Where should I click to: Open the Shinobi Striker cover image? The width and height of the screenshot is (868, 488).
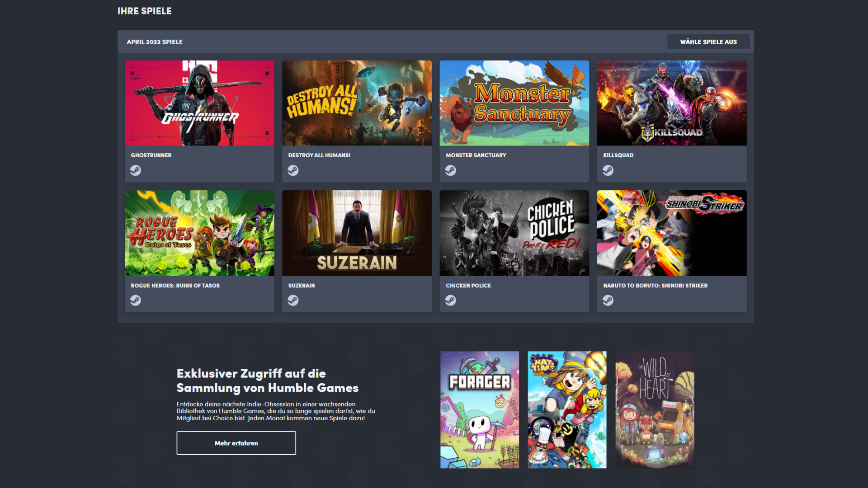672,233
